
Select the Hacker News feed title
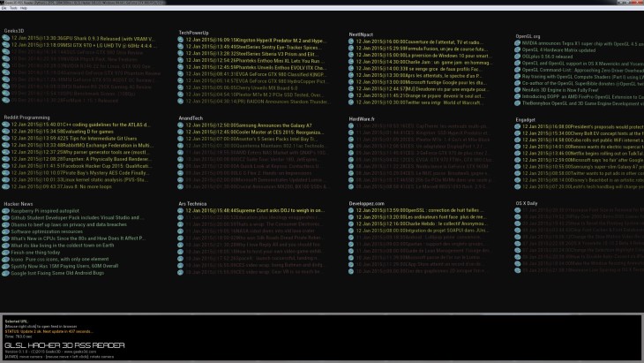[x=19, y=204]
